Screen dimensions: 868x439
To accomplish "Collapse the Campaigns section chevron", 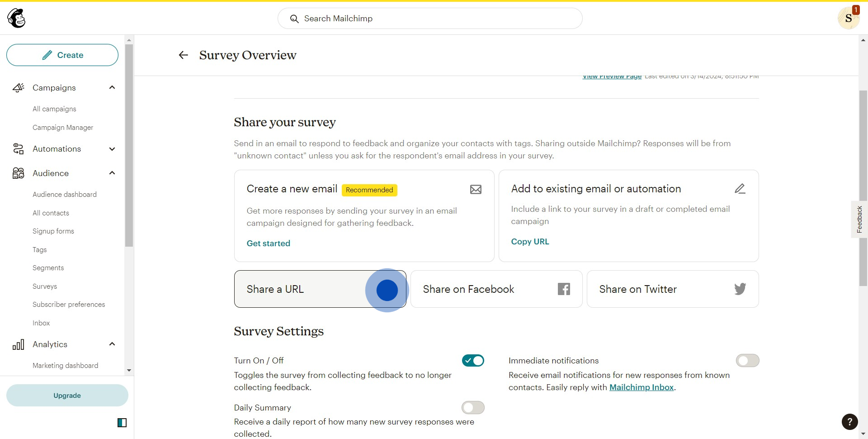I will pos(112,87).
